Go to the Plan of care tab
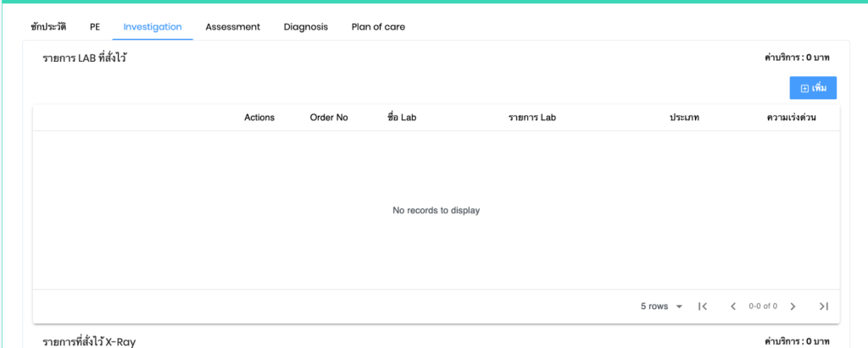Viewport: 868px width, 348px height. point(378,27)
